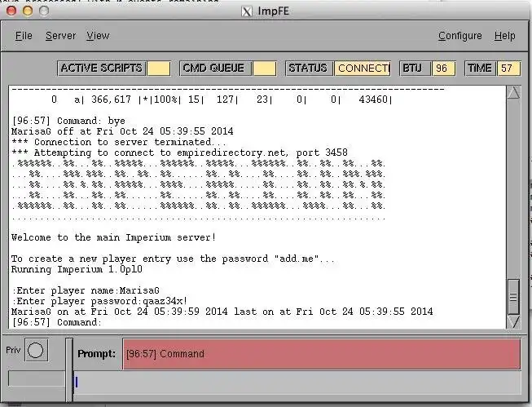
Task: Click the X11 icon in title bar
Action: tap(247, 11)
